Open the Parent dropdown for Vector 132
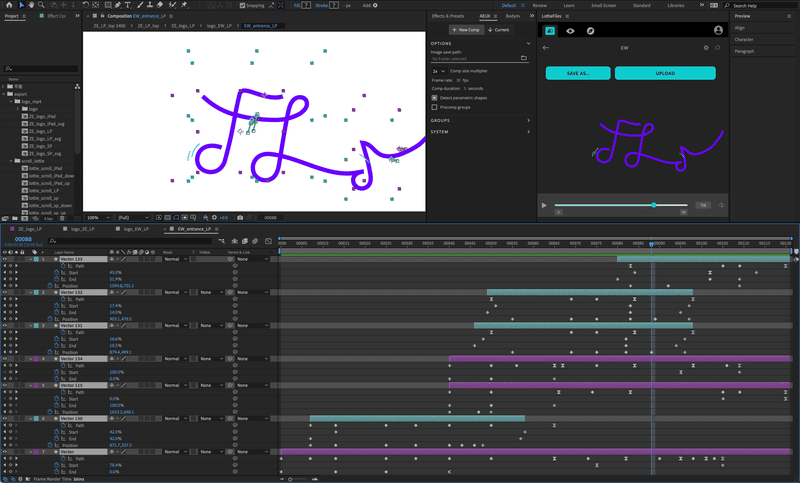 point(252,292)
